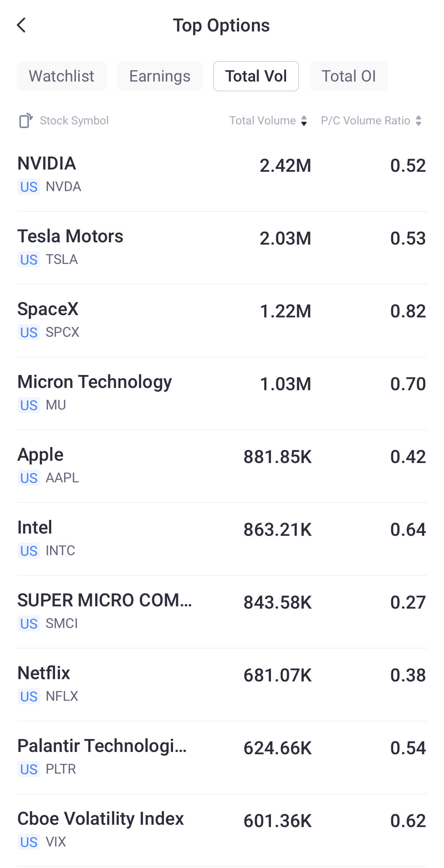Tap the US badge next to NVDA
444x868 pixels.
29,187
